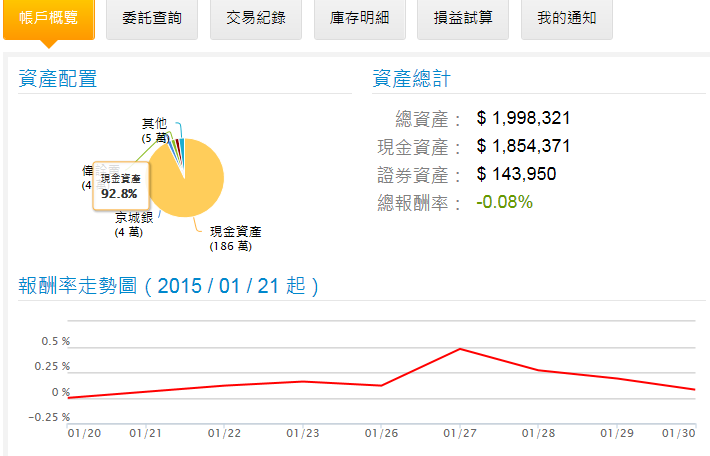Screen dimensions: 710x456
Task: Click the 總資產 value $ 1,998,321
Action: click(x=524, y=119)
